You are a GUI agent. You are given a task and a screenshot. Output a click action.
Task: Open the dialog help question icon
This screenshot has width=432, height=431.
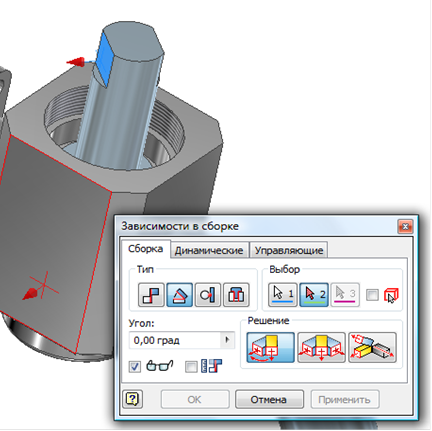coord(133,399)
